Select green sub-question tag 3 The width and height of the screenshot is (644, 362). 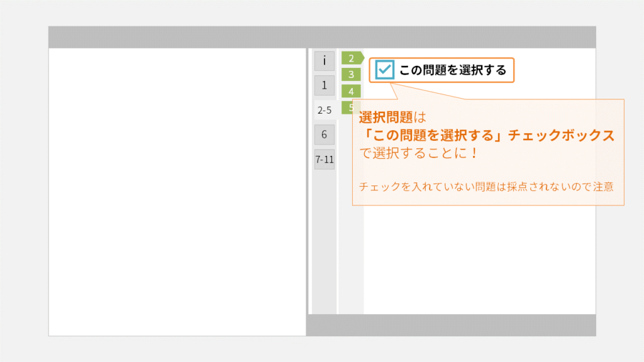[x=351, y=75]
